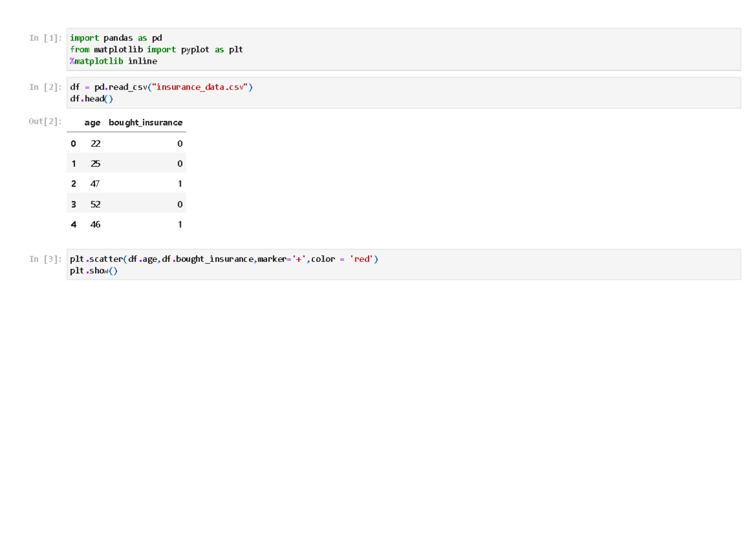Click age value 47 in row 2
Screen dimensions: 756x534
tap(95, 184)
